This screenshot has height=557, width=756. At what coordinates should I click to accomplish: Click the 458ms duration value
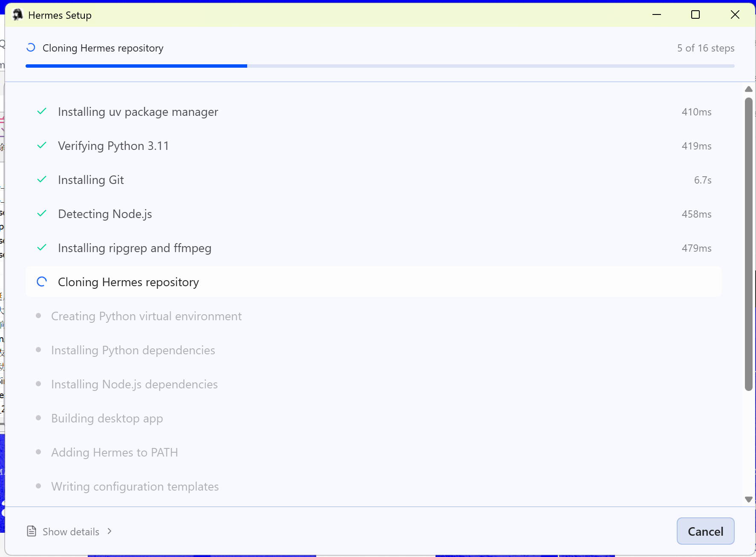(x=696, y=214)
